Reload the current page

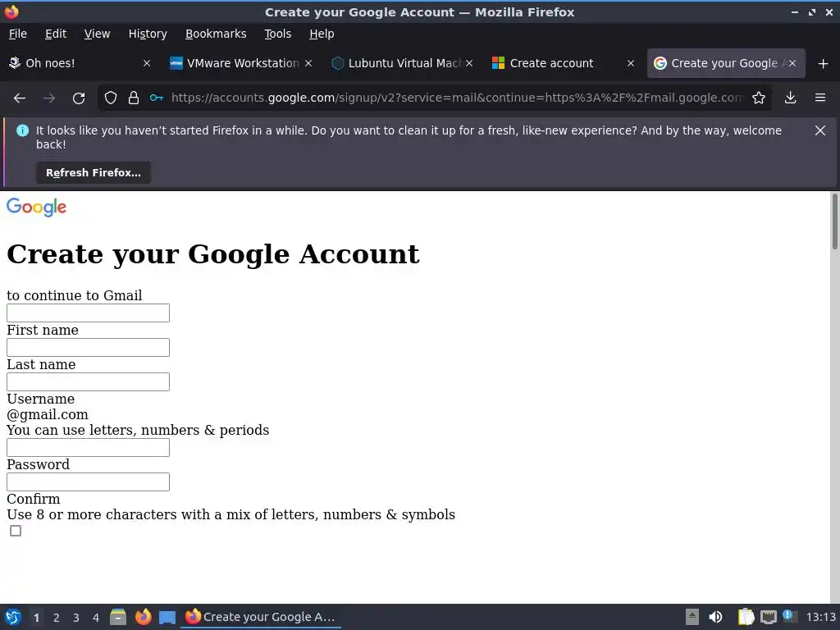pos(79,98)
